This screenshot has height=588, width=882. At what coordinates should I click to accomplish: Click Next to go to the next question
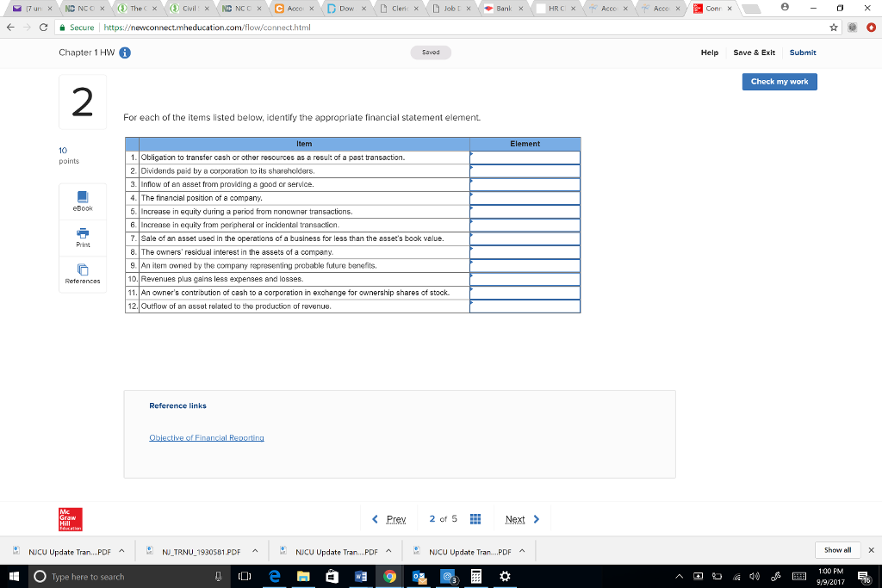[x=518, y=518]
